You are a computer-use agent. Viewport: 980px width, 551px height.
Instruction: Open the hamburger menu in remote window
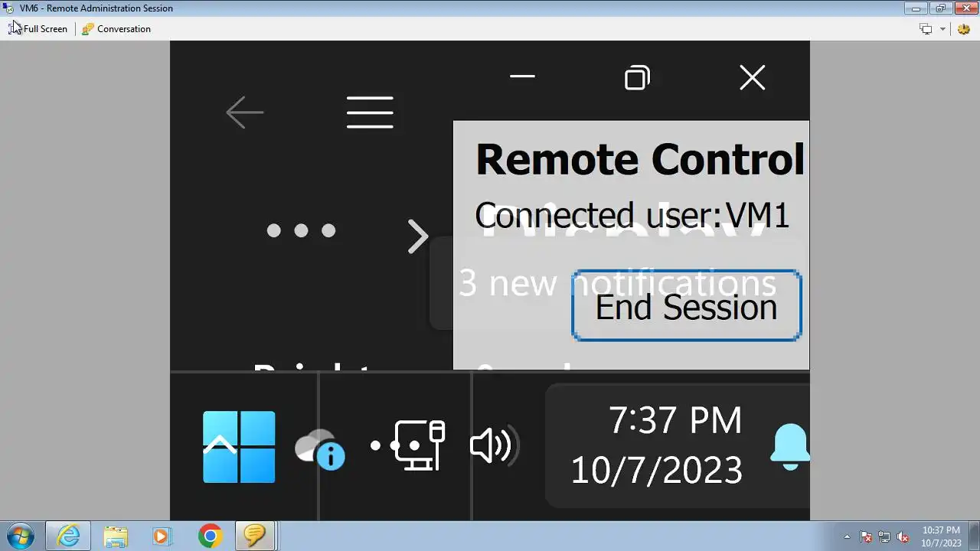coord(370,112)
